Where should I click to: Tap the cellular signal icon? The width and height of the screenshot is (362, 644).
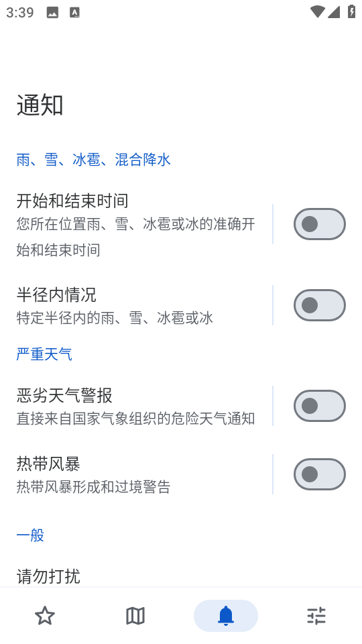click(x=334, y=12)
